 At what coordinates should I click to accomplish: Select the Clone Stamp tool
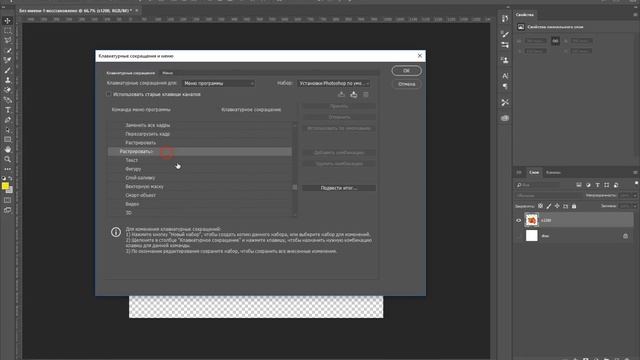coord(7,80)
